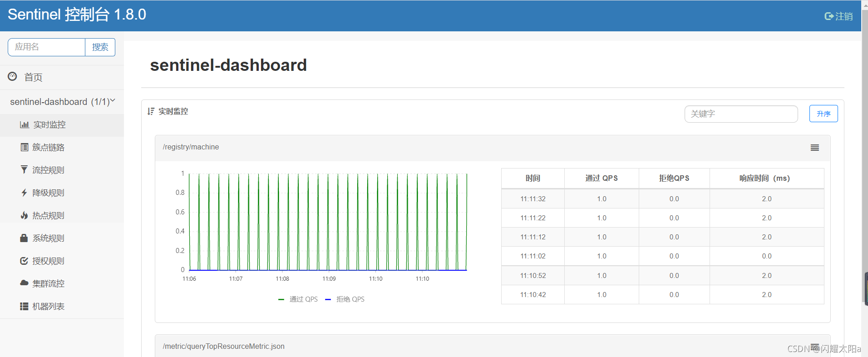The width and height of the screenshot is (868, 357).
Task: Toggle 通过 QPS series in chart legend
Action: point(298,299)
